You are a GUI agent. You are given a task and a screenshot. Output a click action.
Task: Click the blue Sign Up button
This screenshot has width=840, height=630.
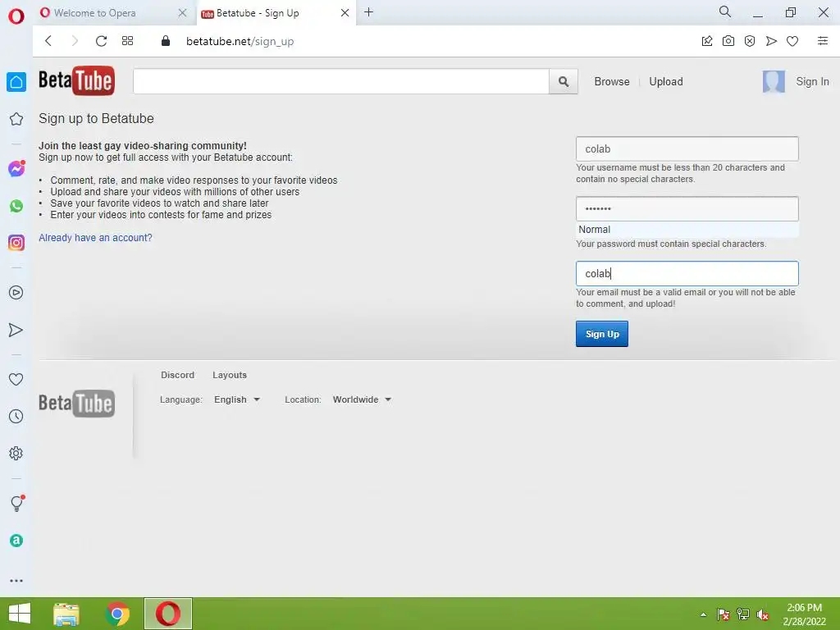coord(601,334)
